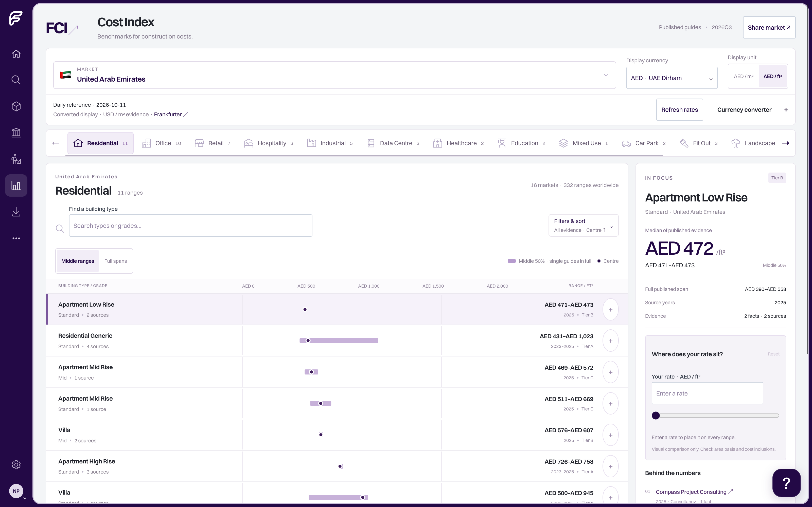Switch to the Data Centre tab
This screenshot has width=812, height=507.
pos(393,143)
